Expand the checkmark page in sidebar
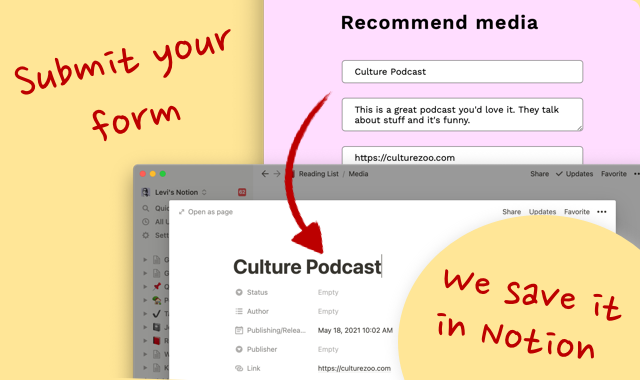640x380 pixels. click(x=145, y=314)
